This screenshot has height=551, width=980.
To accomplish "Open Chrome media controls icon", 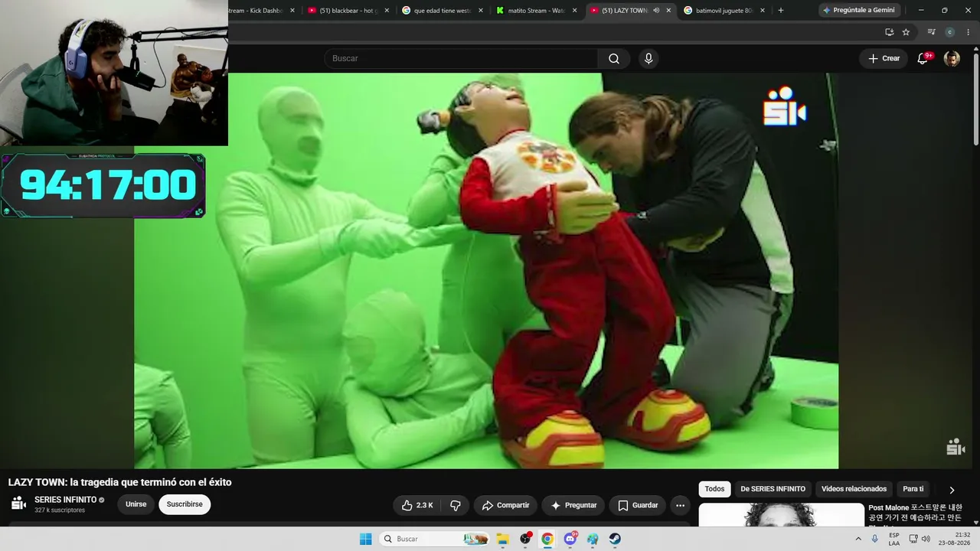I will 931,32.
